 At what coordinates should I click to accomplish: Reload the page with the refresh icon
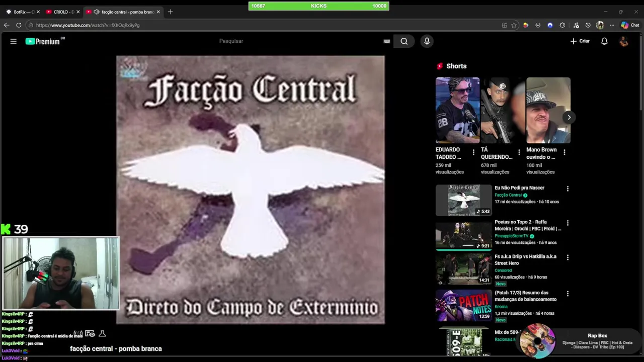click(19, 25)
